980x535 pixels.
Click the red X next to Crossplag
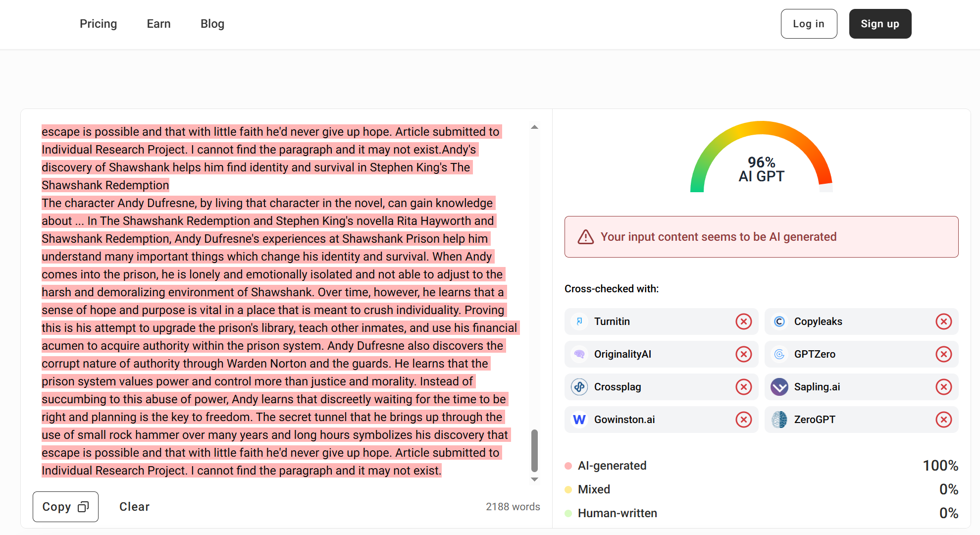tap(743, 387)
